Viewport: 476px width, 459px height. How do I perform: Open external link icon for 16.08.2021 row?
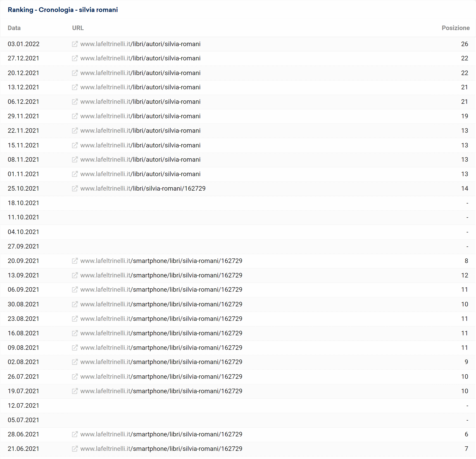pyautogui.click(x=75, y=333)
